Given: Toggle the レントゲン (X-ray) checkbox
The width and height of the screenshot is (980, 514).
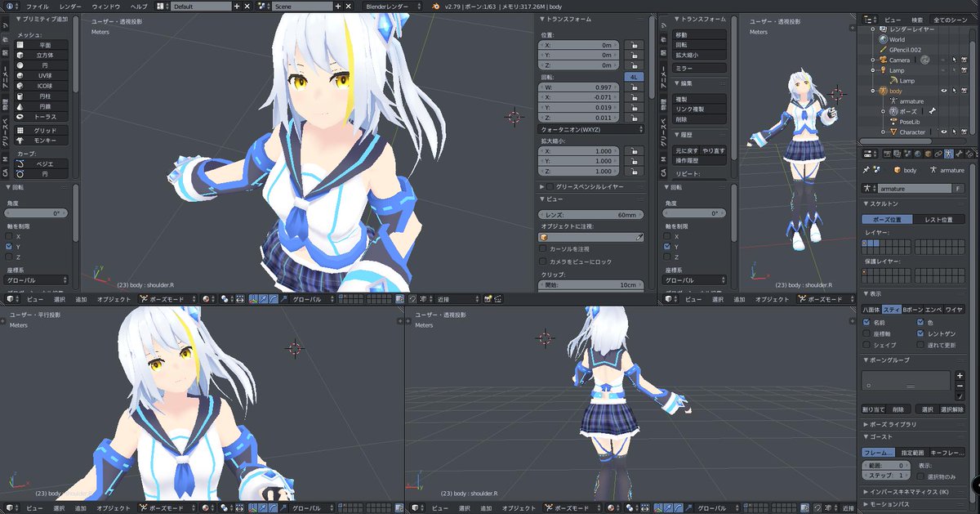Looking at the screenshot, I should pos(921,333).
